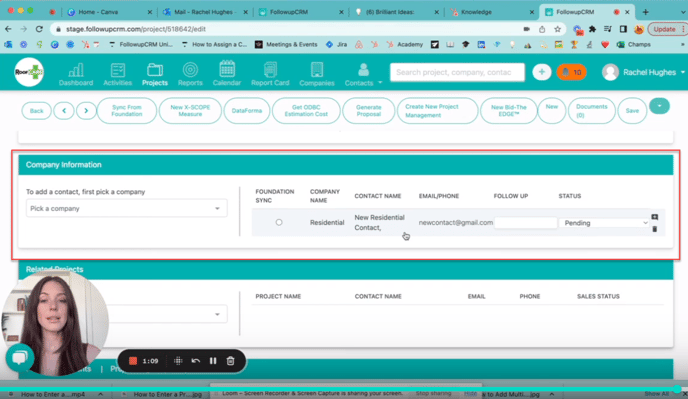This screenshot has width=688, height=399.
Task: Click the company logo
Action: click(x=29, y=72)
